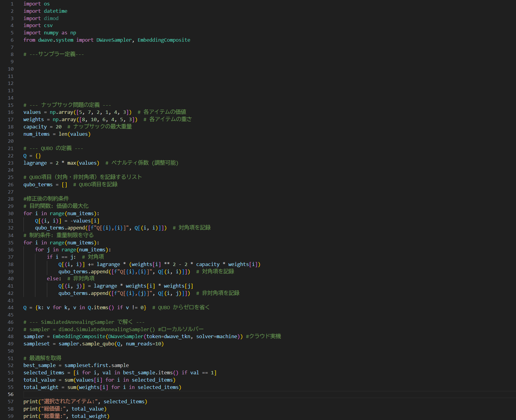Click the 'capacity = 20' assignment
The height and width of the screenshot is (420, 516).
(x=42, y=127)
